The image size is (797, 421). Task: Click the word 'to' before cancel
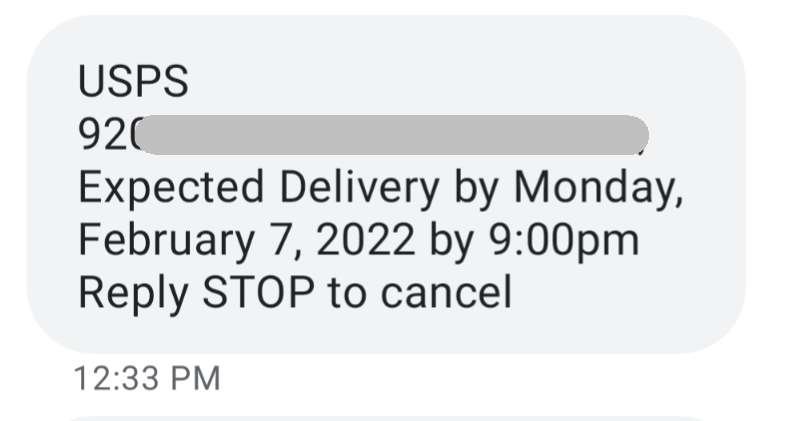click(347, 293)
